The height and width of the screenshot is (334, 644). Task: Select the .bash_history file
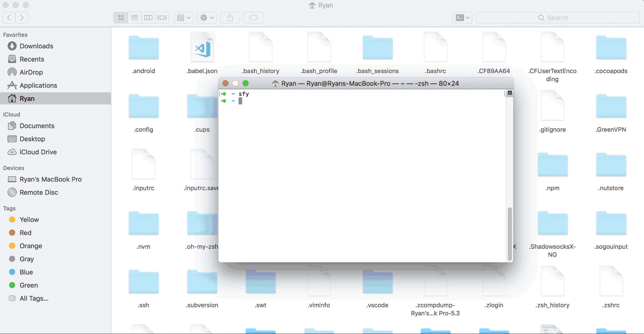(x=260, y=47)
